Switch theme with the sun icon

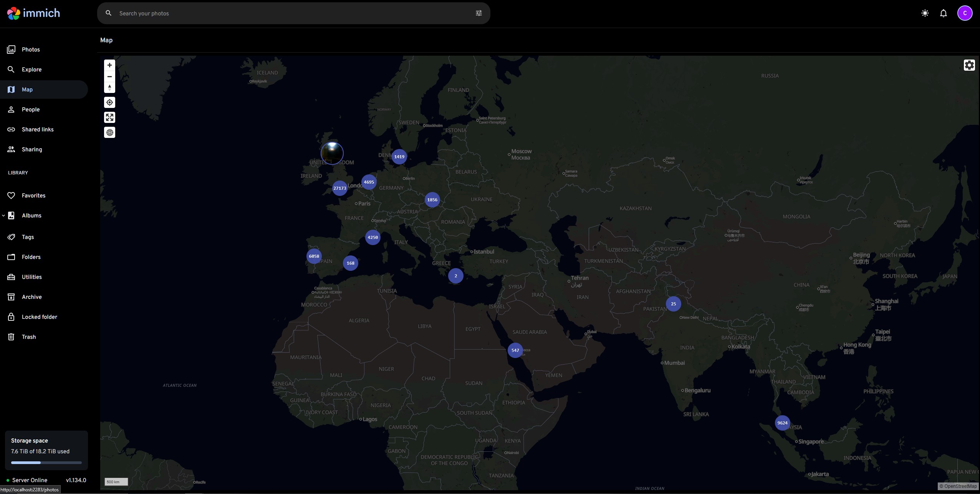[925, 13]
